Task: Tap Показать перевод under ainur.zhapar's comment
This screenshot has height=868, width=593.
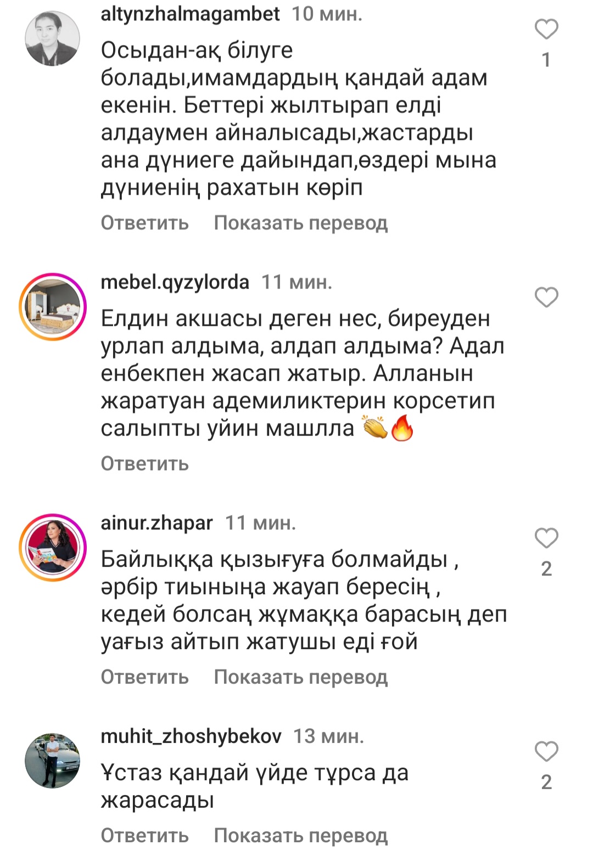Action: 301,677
